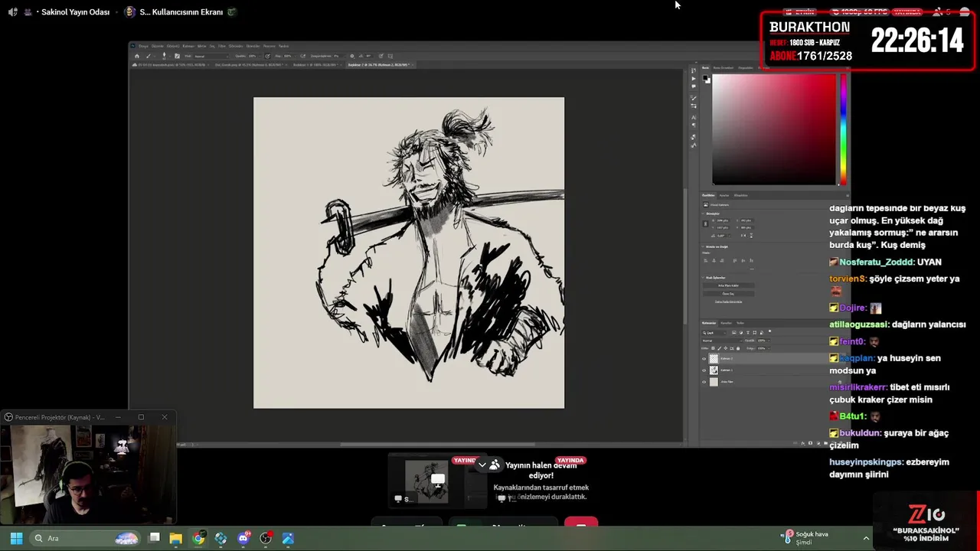Click the pixel layer filter icon

pos(734,333)
